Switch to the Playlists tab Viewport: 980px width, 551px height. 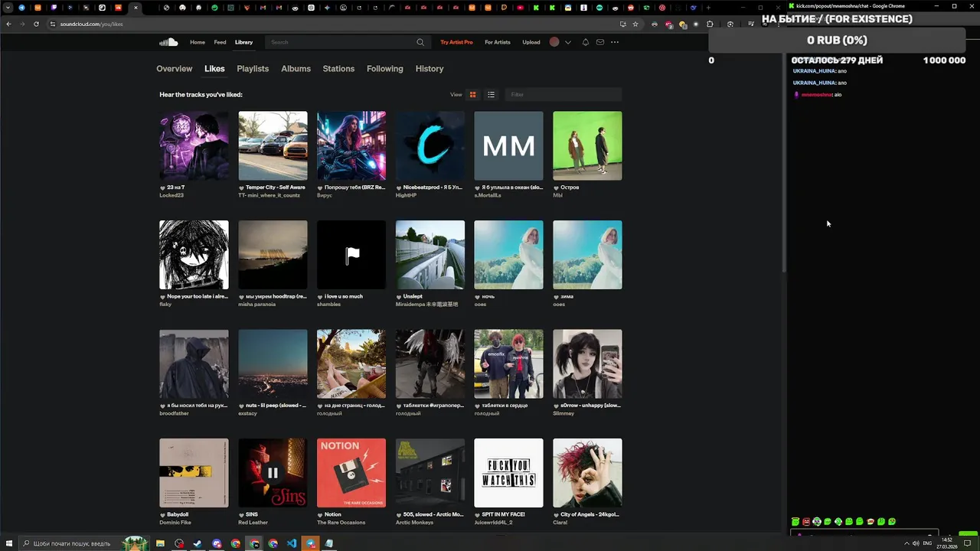[253, 69]
